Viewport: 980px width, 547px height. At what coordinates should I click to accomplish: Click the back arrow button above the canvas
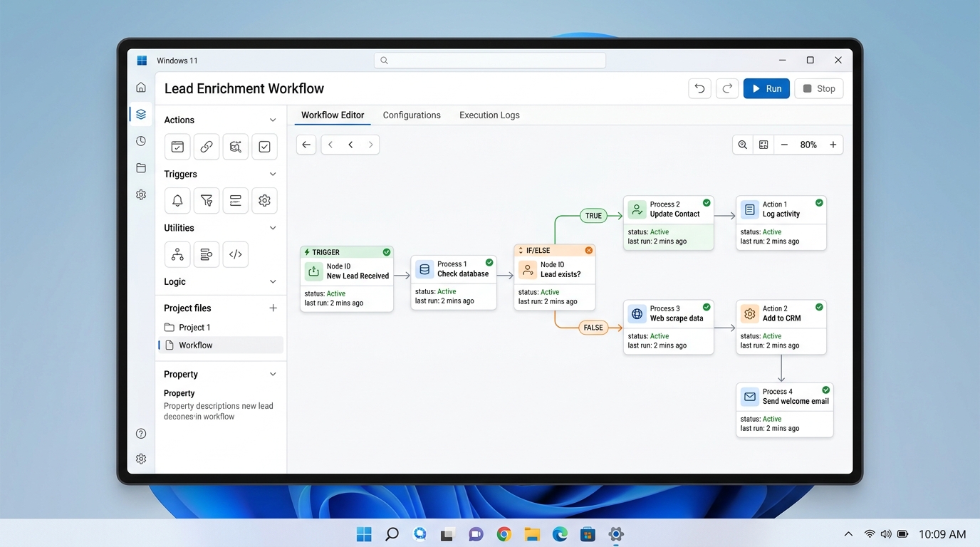click(x=306, y=145)
